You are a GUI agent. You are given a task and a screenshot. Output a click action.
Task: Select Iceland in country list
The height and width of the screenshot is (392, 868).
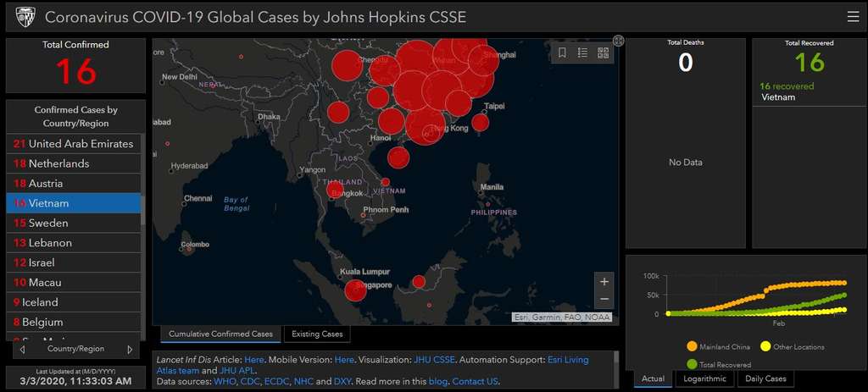click(73, 302)
